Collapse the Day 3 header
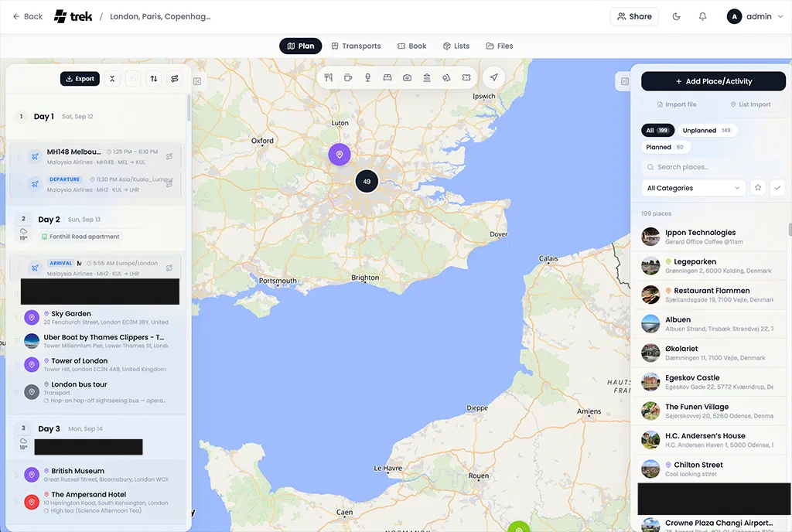792x532 pixels. pos(95,437)
